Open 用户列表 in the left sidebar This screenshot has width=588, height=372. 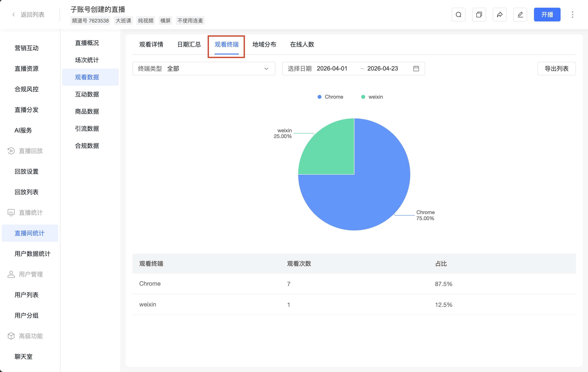[27, 295]
